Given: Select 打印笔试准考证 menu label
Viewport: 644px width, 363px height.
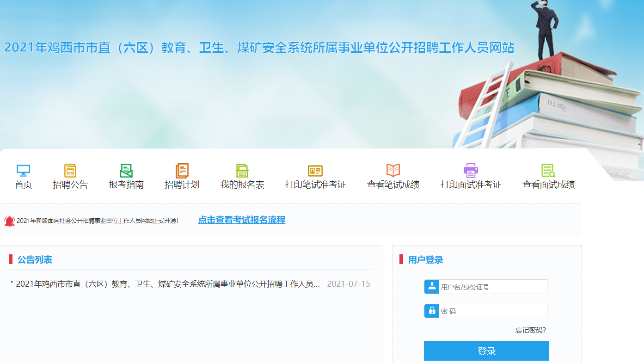Looking at the screenshot, I should tap(316, 185).
